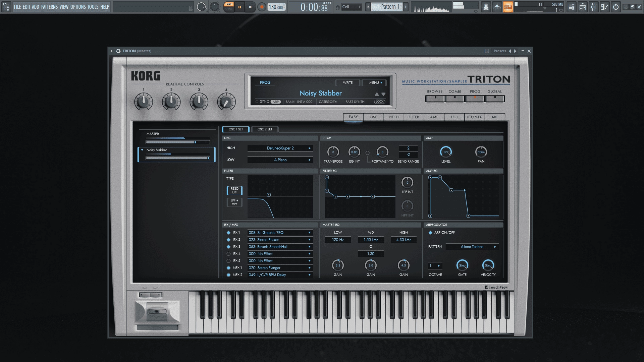Toggle MFX 2 effect on/off
Screen dimensions: 644x362
click(228, 275)
